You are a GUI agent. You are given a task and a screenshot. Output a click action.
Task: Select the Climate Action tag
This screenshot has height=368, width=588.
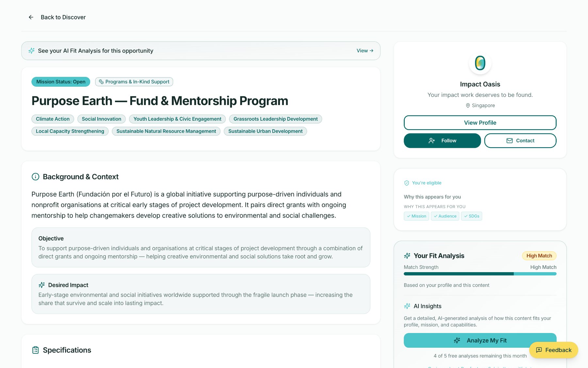(x=53, y=119)
